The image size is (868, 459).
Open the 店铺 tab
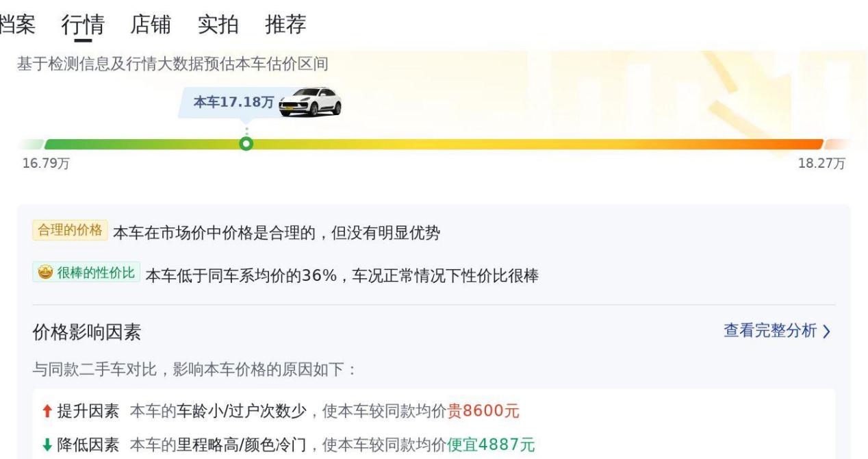150,25
